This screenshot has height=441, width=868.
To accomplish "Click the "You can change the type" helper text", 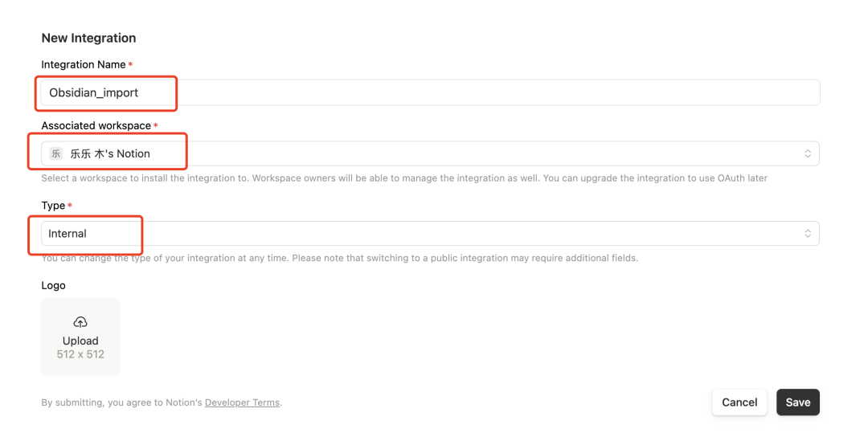I will tap(338, 258).
